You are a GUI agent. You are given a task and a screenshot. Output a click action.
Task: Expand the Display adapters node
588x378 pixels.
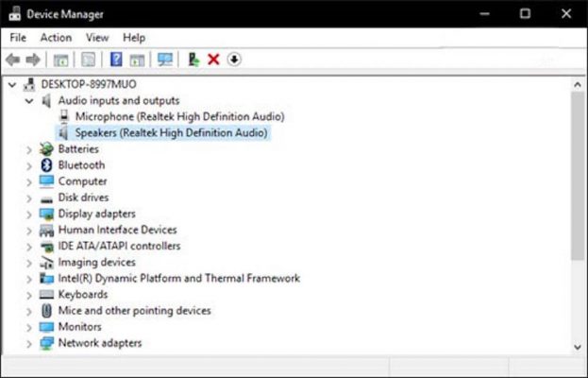pos(29,215)
